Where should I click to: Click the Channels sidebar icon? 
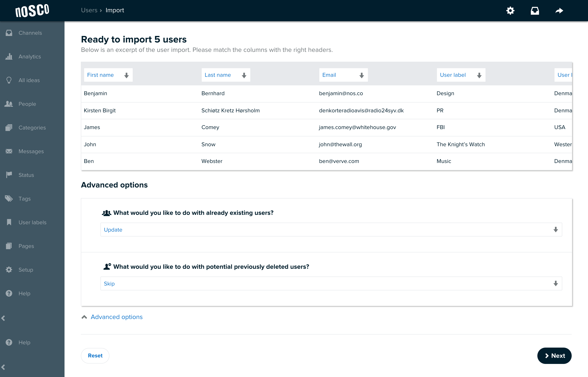coord(9,33)
